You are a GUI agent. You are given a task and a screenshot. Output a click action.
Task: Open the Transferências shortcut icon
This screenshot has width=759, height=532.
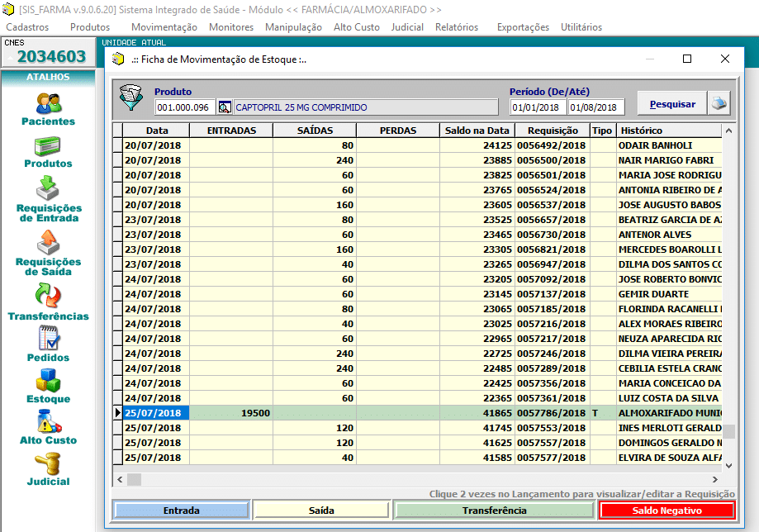48,296
